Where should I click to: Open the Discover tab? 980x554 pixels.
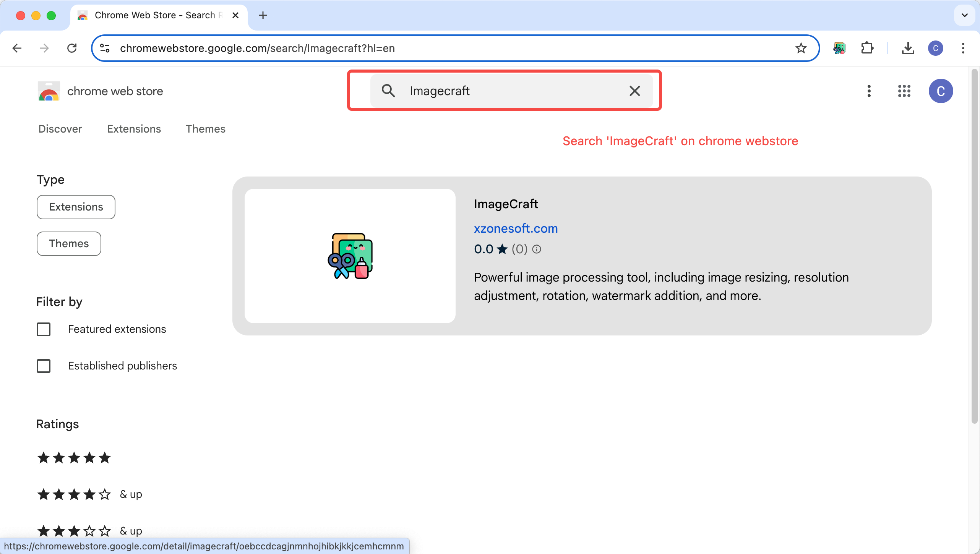coord(59,129)
